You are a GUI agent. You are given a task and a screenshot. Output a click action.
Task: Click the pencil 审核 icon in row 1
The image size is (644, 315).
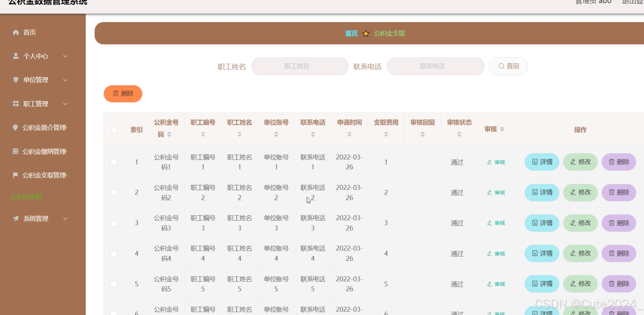[489, 162]
